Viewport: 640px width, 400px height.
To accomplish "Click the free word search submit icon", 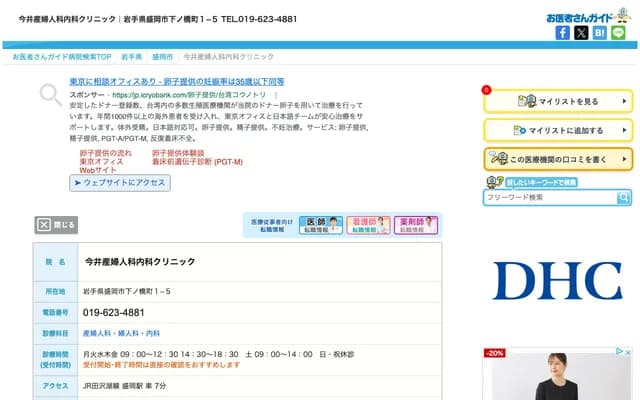I will [623, 198].
